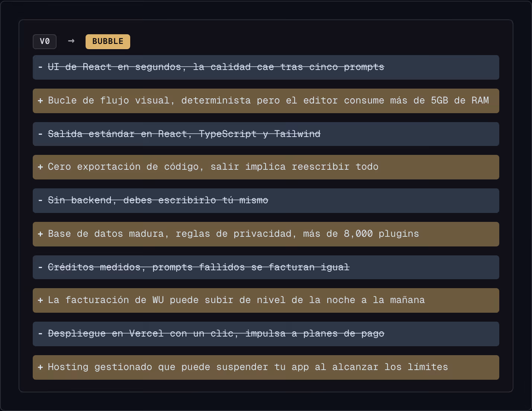Click the arrow between V0 and BUBBLE
Screen dimensions: 532x411
pyautogui.click(x=71, y=41)
